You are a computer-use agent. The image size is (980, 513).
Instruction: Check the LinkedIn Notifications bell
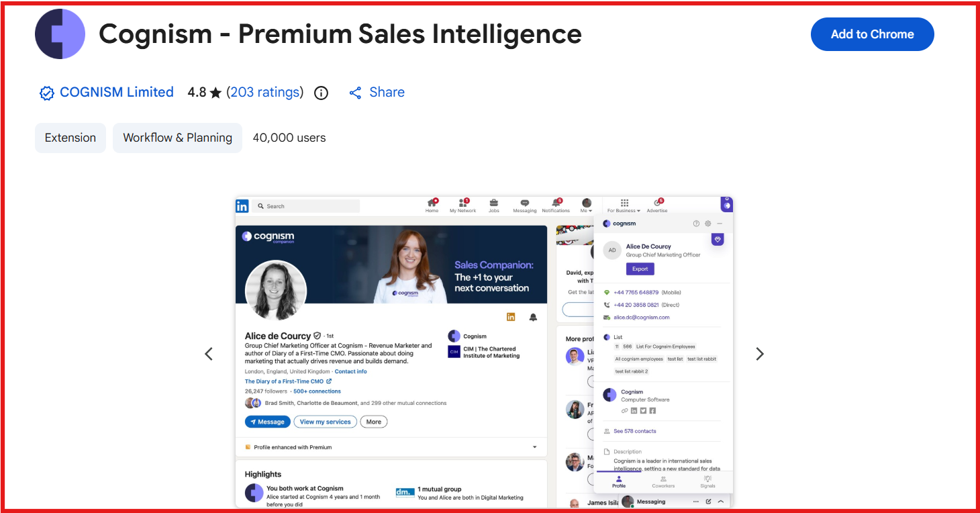[555, 203]
